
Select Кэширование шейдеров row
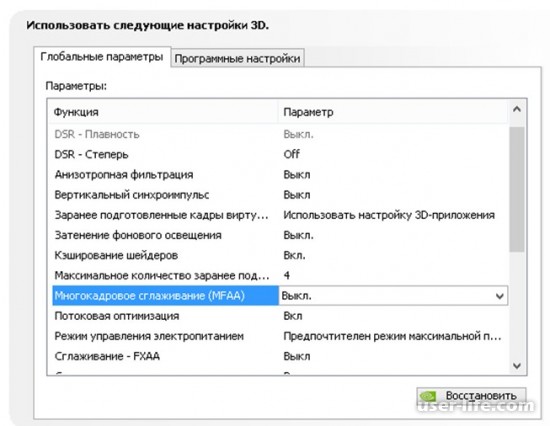coord(280,255)
